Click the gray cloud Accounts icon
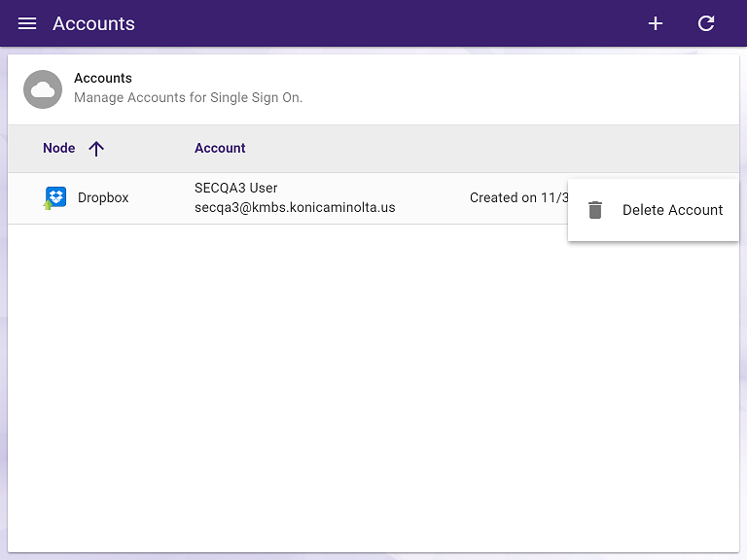Viewport: 747px width, 560px height. coord(43,89)
